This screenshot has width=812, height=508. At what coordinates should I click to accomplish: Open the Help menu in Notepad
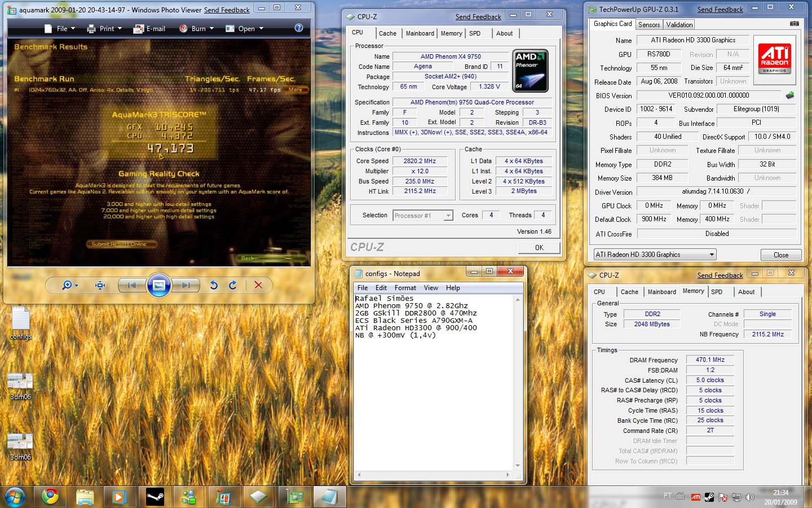coord(453,288)
